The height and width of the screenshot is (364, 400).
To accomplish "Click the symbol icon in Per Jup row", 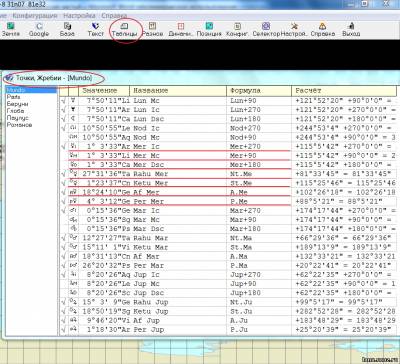I will click(x=73, y=330).
